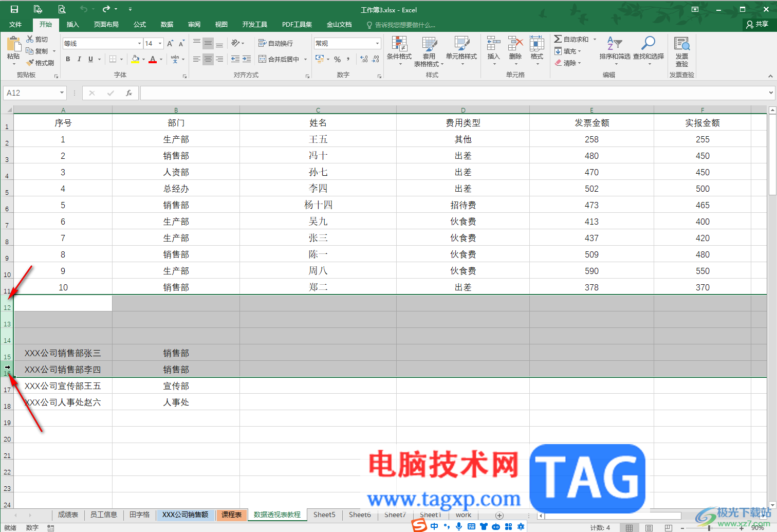This screenshot has height=532, width=777.
Task: Click the formula bar input field
Action: click(x=454, y=93)
